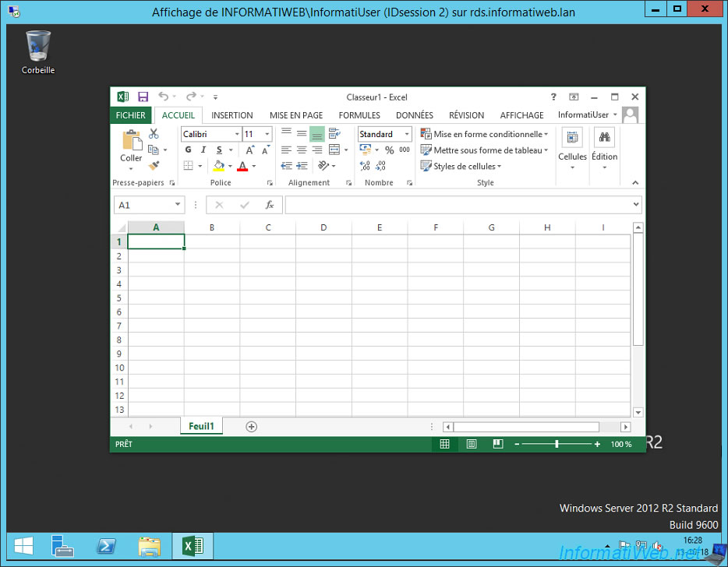Open Police group dialog launcher

point(270,183)
